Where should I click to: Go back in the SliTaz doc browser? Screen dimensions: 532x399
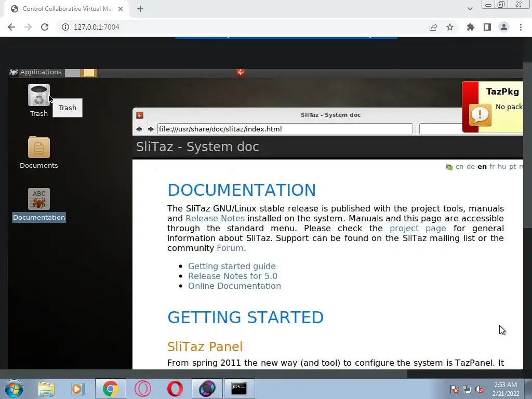point(139,129)
